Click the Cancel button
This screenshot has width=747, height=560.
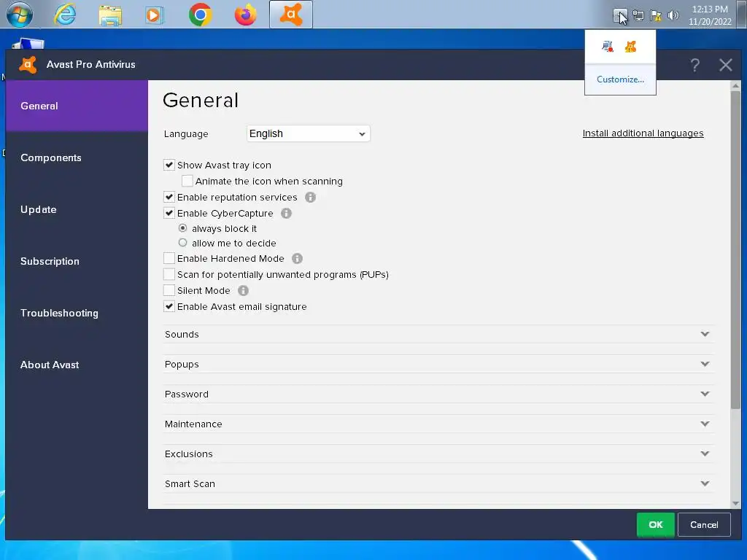704,524
